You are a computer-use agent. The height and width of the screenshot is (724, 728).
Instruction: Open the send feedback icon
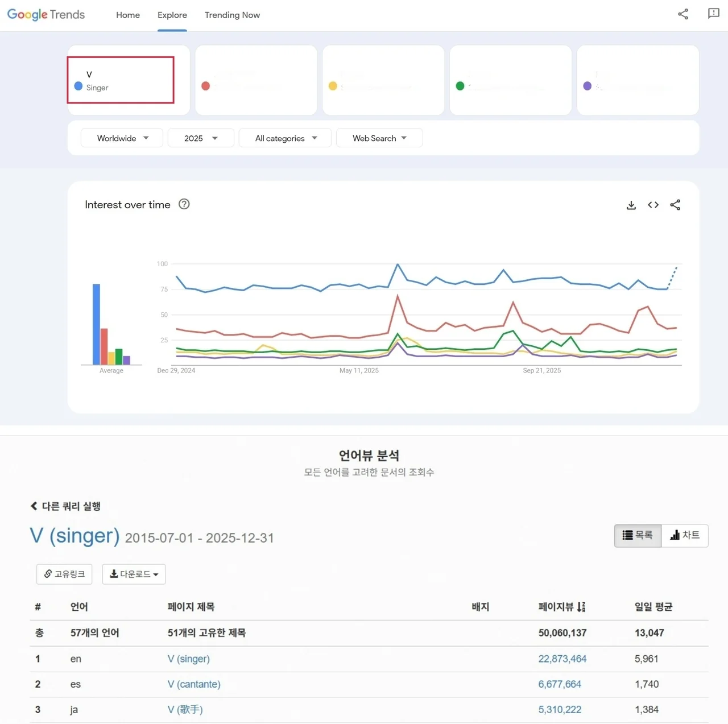click(713, 14)
